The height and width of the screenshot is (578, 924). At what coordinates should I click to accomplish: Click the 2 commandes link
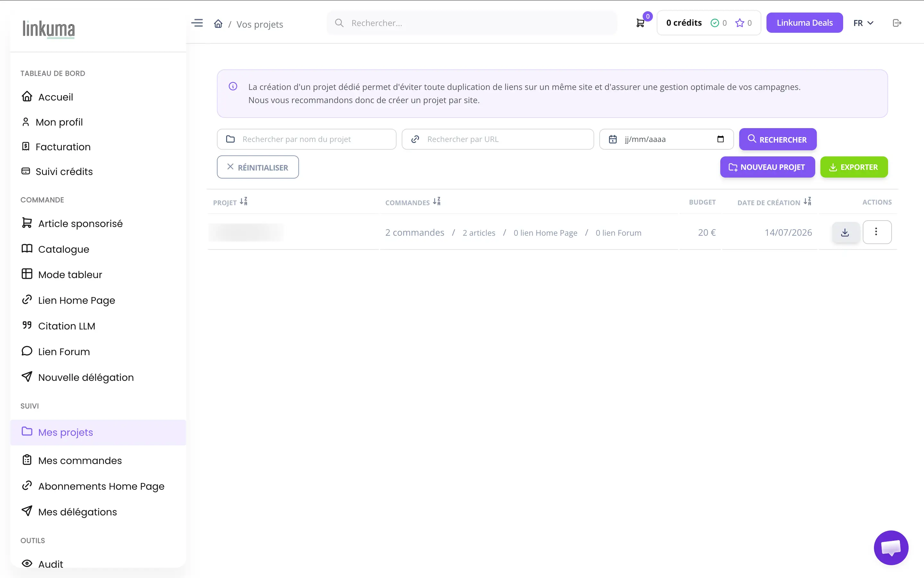pos(415,232)
